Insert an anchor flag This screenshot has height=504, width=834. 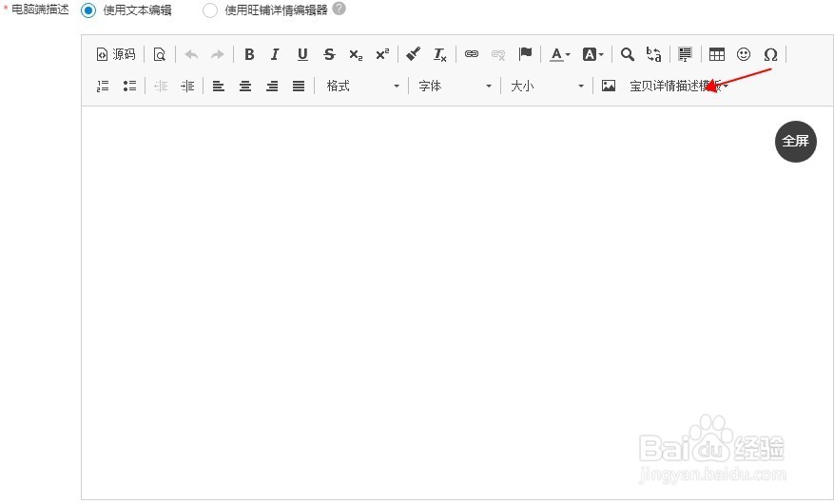525,54
